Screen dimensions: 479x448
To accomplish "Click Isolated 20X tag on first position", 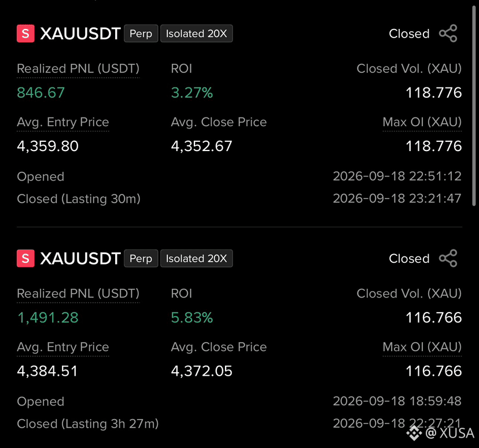I will pyautogui.click(x=197, y=34).
